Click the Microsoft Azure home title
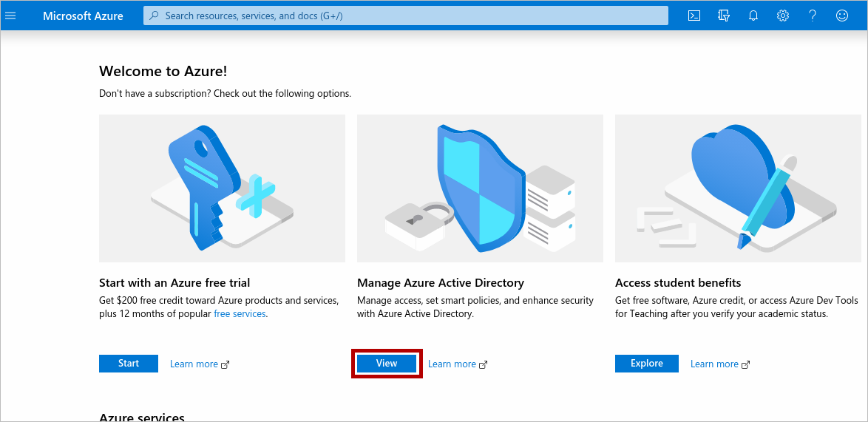 [x=83, y=16]
